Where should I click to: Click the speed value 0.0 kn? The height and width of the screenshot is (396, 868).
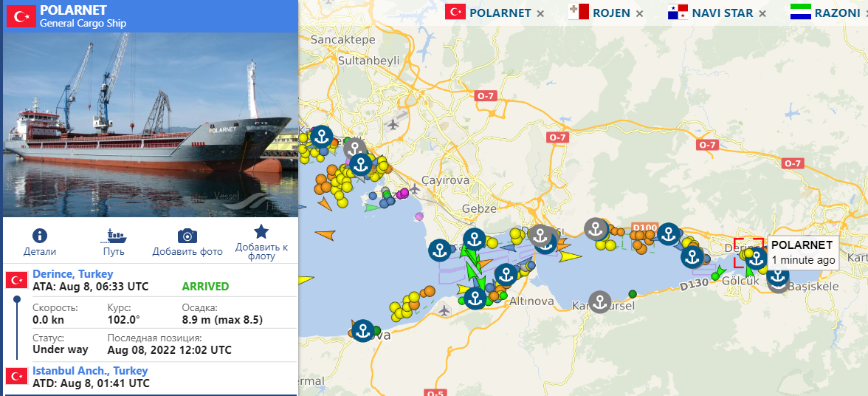pyautogui.click(x=48, y=320)
